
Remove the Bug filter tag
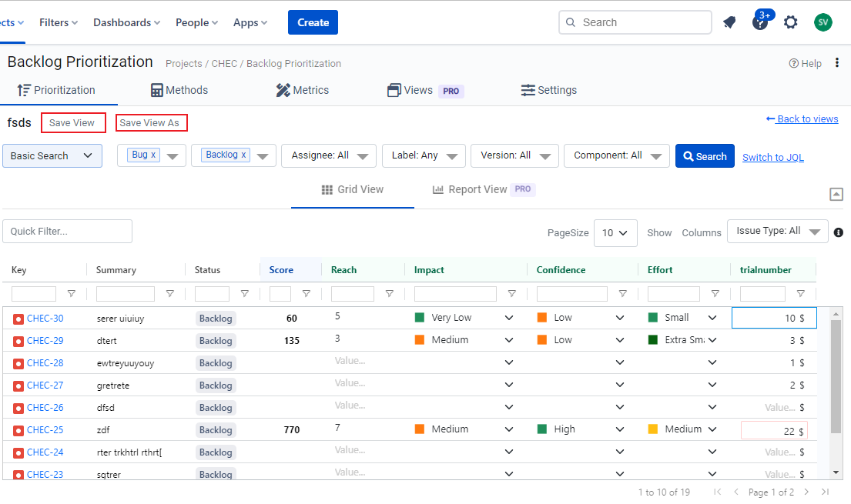click(x=153, y=155)
